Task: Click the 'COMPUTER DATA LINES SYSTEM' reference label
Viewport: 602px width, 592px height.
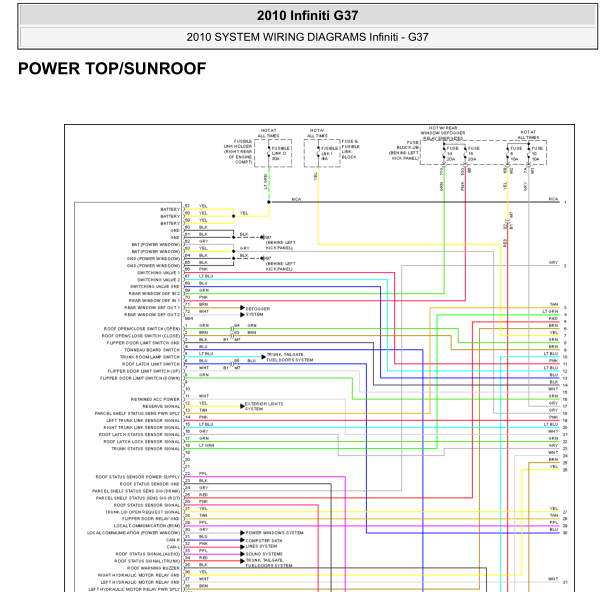Action: coord(264,543)
